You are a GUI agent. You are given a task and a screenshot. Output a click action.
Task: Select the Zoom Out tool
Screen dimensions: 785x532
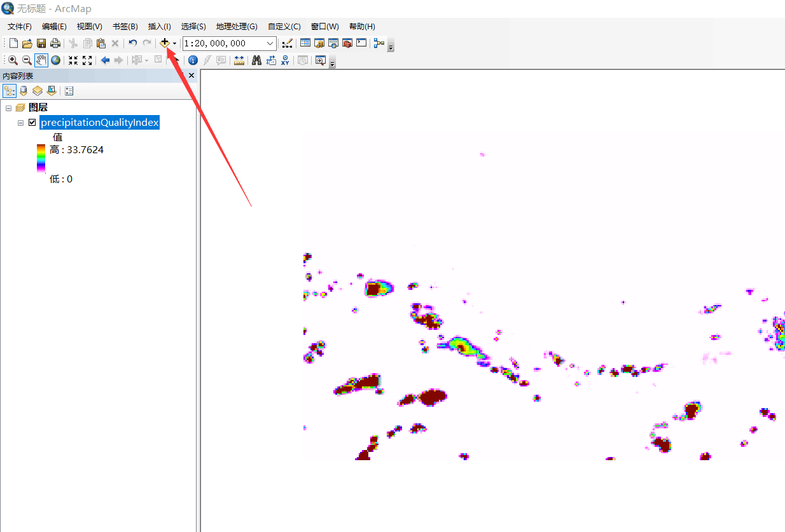27,60
